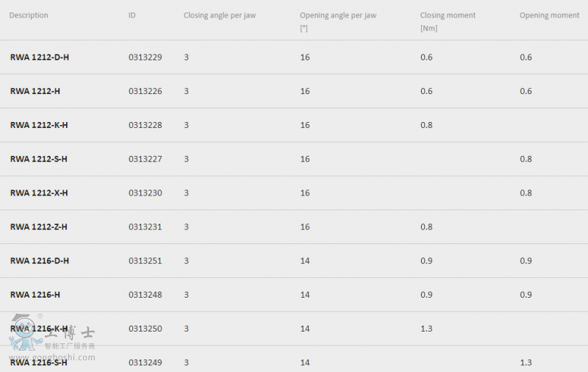Click the Opening angle per jaw header
The image size is (588, 372).
point(338,15)
